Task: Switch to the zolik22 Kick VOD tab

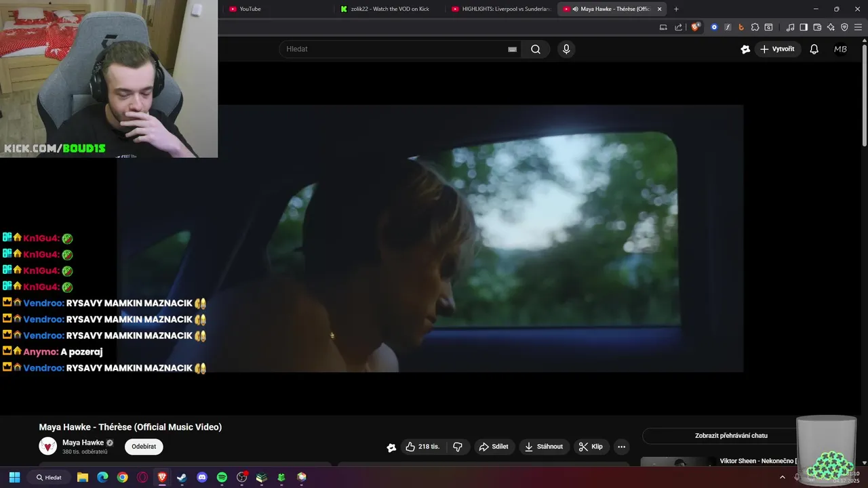Action: [390, 9]
